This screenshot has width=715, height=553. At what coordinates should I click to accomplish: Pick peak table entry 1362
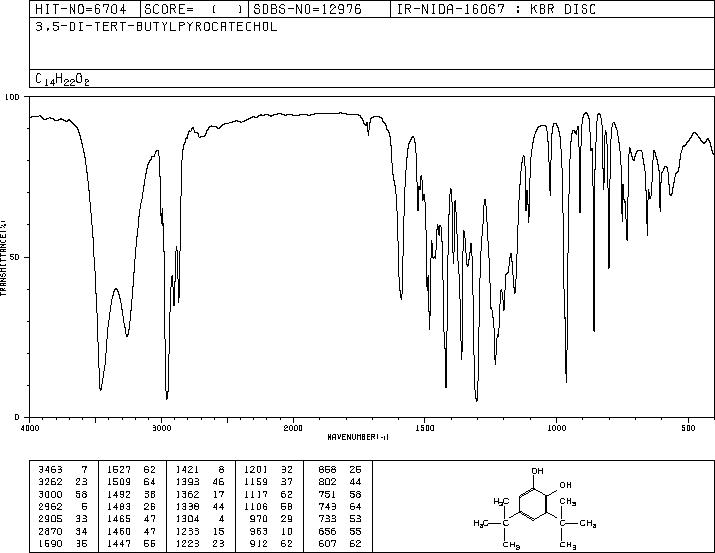201,494
